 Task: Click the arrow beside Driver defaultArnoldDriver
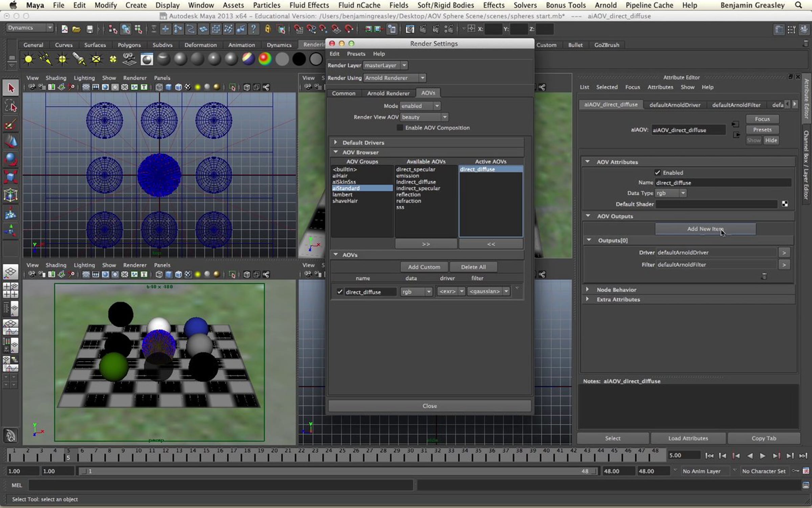click(x=784, y=253)
